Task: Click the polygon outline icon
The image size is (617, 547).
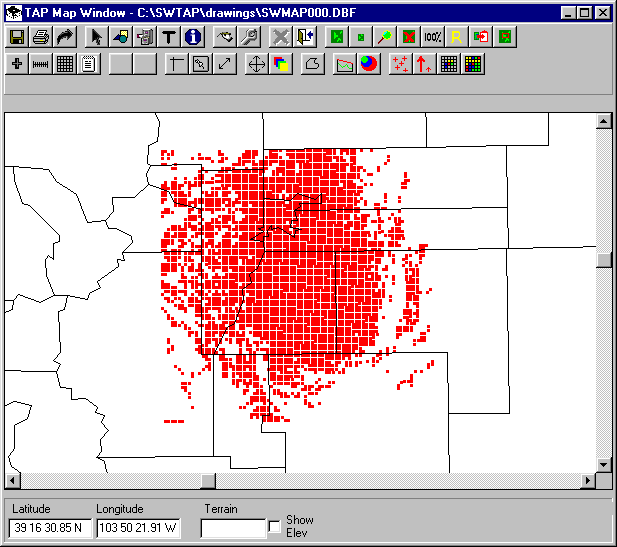Action: [x=312, y=64]
